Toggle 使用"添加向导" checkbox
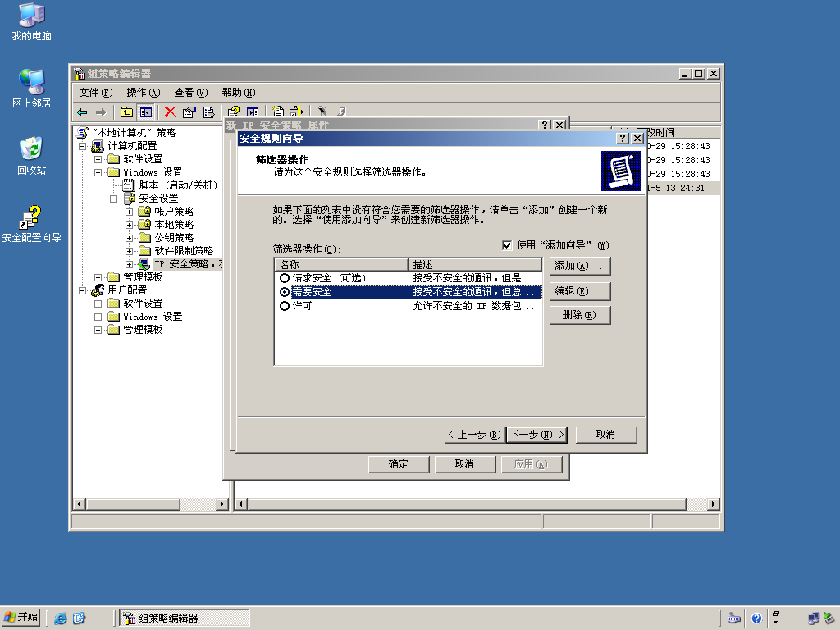 [x=507, y=245]
